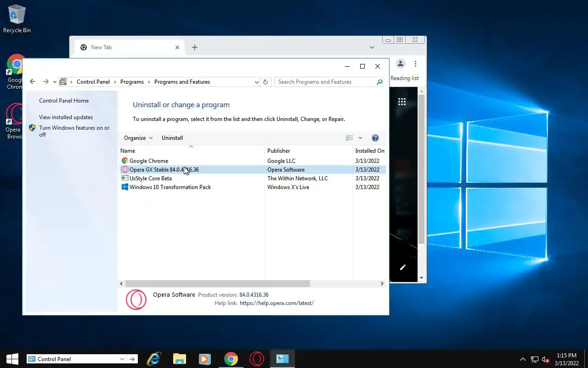Click Chrome vertical scrollbar down arrow

pyautogui.click(x=422, y=278)
